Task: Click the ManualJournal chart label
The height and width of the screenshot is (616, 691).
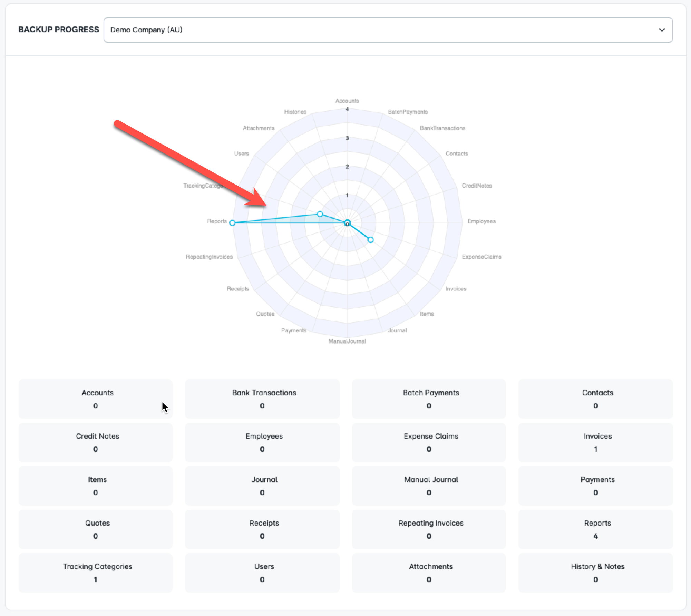Action: point(347,341)
